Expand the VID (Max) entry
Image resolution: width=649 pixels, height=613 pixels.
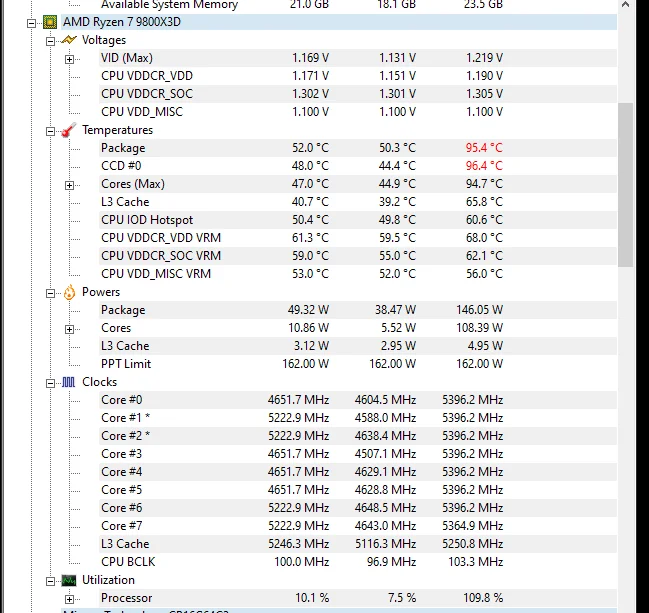point(70,59)
